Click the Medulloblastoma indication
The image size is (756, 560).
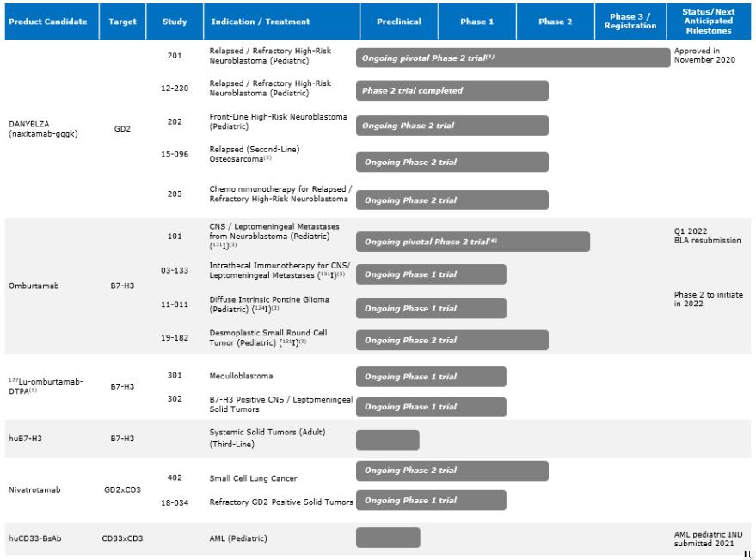pyautogui.click(x=241, y=376)
